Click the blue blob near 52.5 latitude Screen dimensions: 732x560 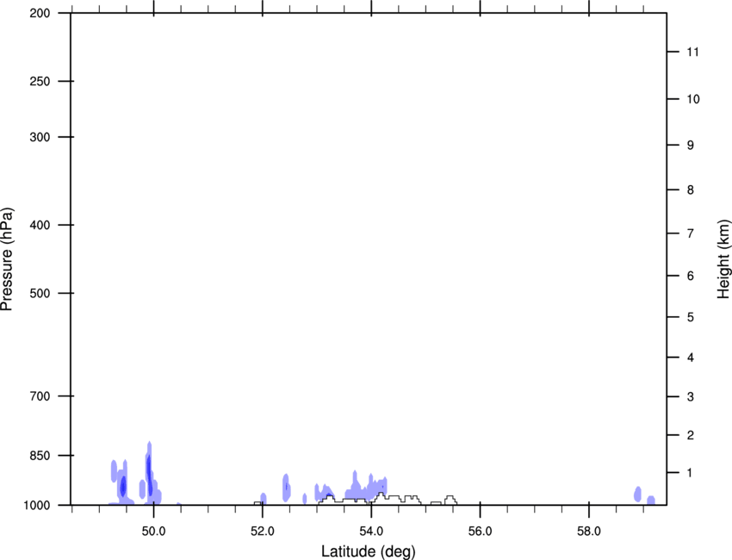click(286, 488)
